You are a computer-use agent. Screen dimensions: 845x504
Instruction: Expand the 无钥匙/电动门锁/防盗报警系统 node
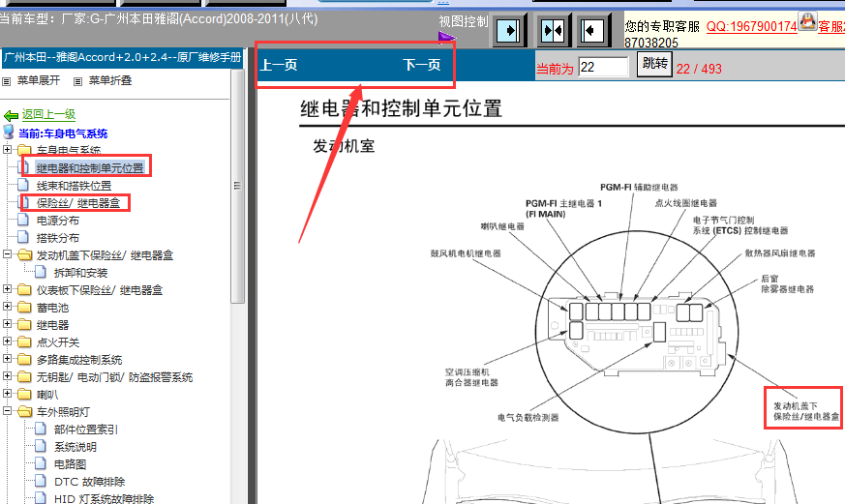tap(7, 376)
